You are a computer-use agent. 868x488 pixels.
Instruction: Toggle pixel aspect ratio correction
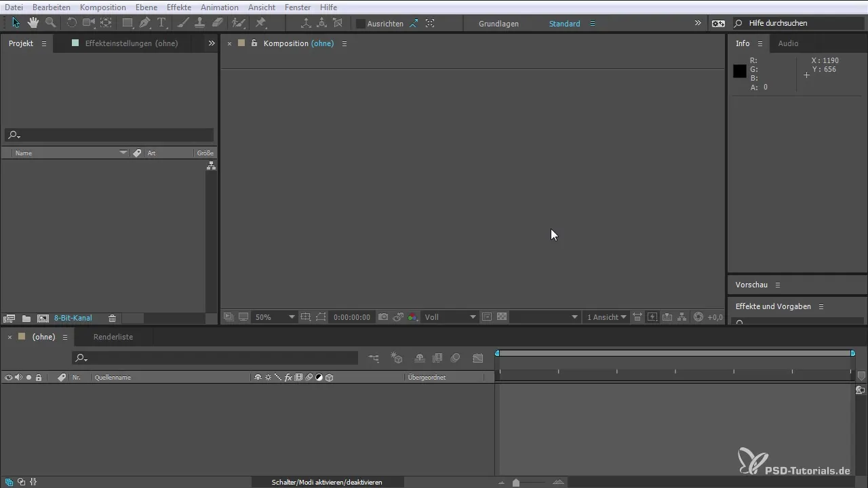click(637, 317)
